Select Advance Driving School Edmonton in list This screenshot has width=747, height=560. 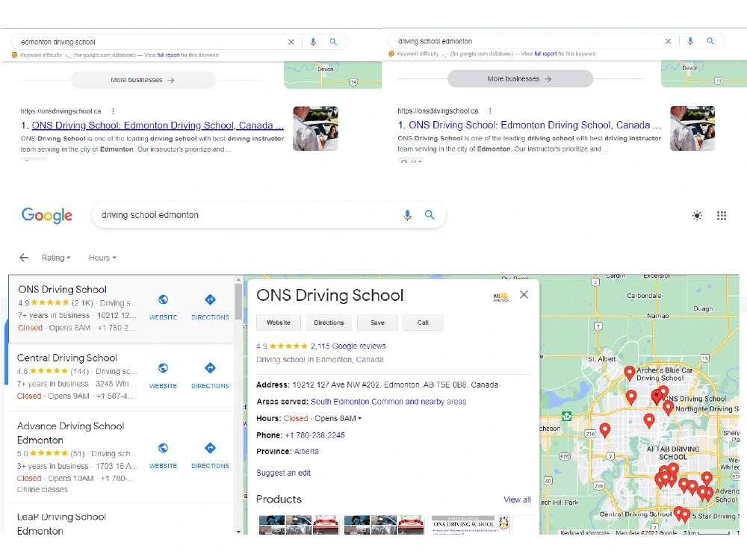click(x=122, y=457)
